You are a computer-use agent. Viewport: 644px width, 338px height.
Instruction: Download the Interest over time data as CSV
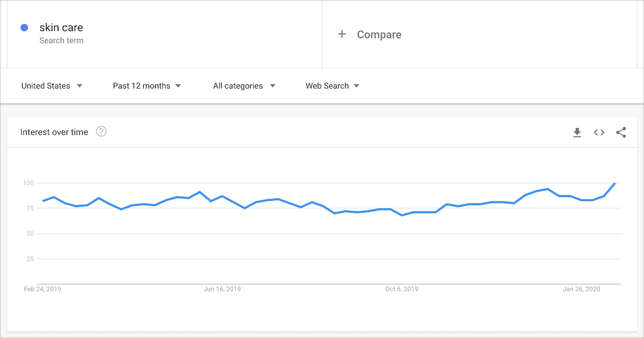click(x=577, y=132)
